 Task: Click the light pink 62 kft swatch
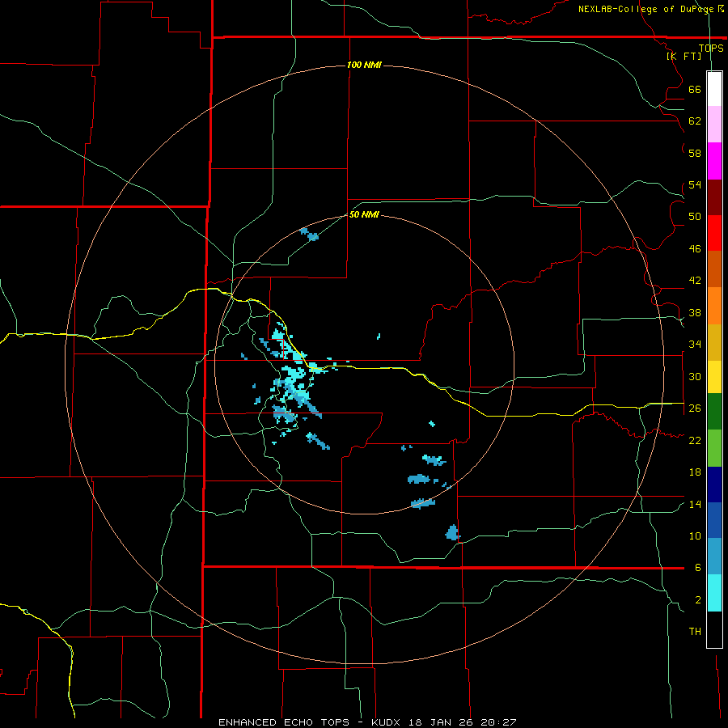pyautogui.click(x=714, y=124)
